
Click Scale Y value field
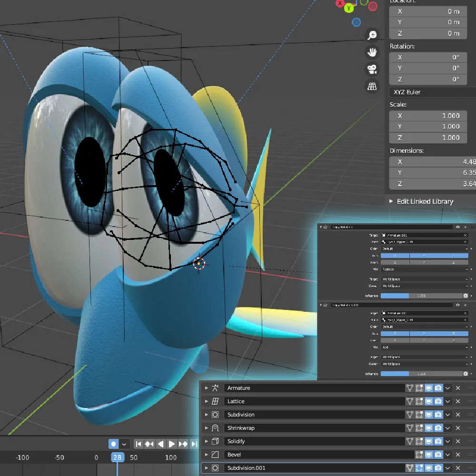tap(428, 126)
